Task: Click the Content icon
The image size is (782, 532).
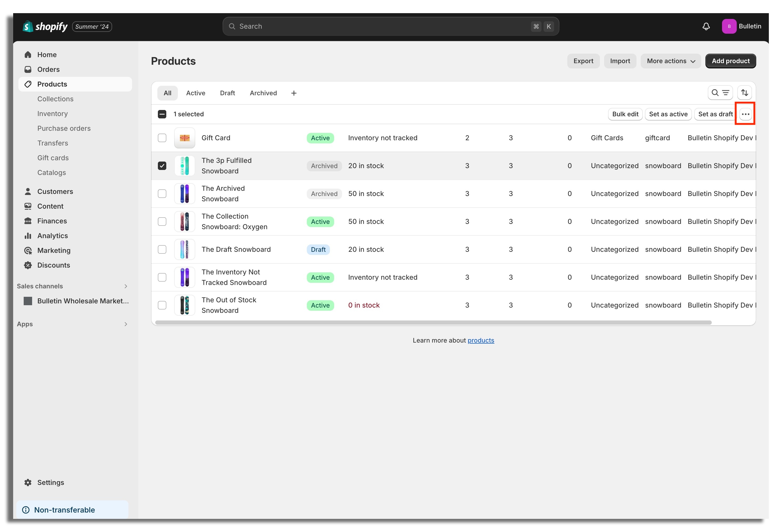Action: coord(28,206)
